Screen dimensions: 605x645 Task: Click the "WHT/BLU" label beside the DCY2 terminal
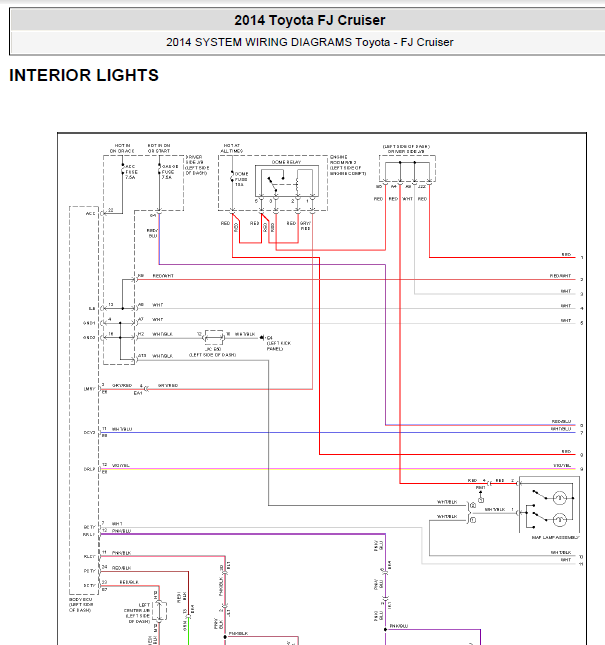[122, 429]
